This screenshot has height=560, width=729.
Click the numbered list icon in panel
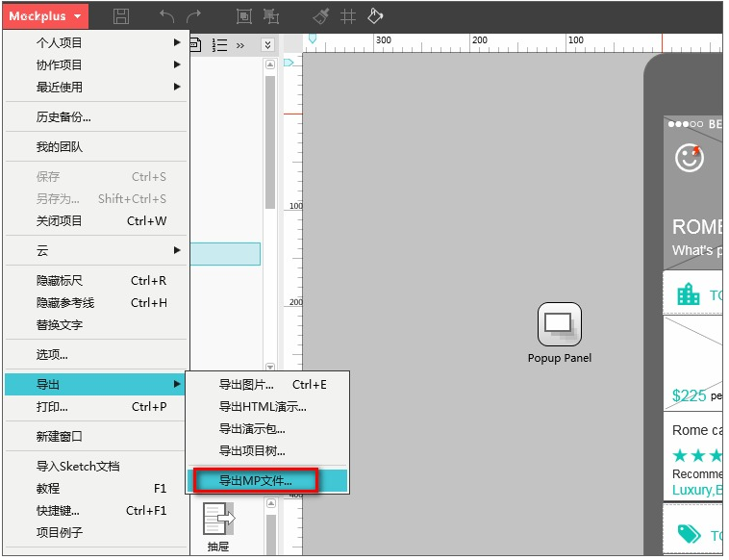[x=219, y=45]
